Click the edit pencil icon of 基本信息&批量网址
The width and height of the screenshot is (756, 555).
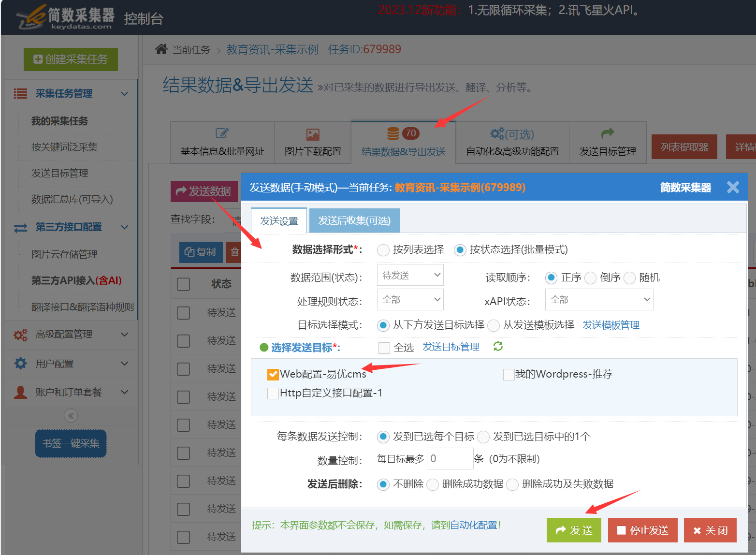(222, 133)
